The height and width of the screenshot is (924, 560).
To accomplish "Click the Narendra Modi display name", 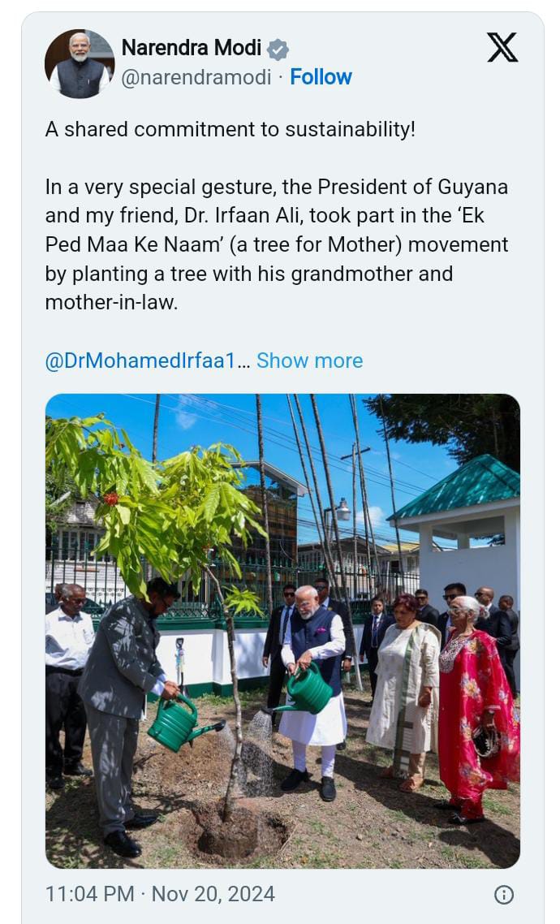I will click(192, 48).
